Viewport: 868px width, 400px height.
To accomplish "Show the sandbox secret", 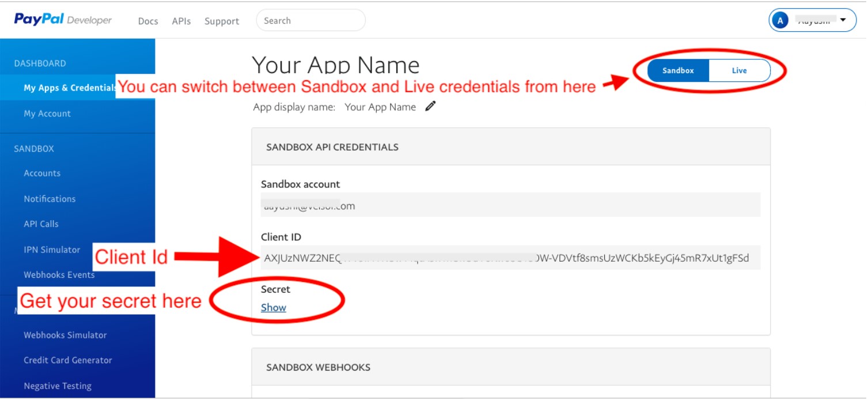I will click(x=274, y=308).
